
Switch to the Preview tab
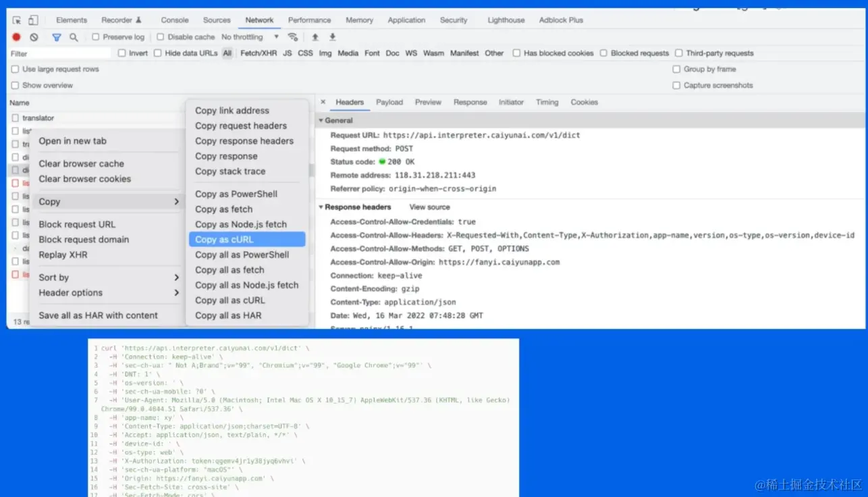tap(428, 102)
